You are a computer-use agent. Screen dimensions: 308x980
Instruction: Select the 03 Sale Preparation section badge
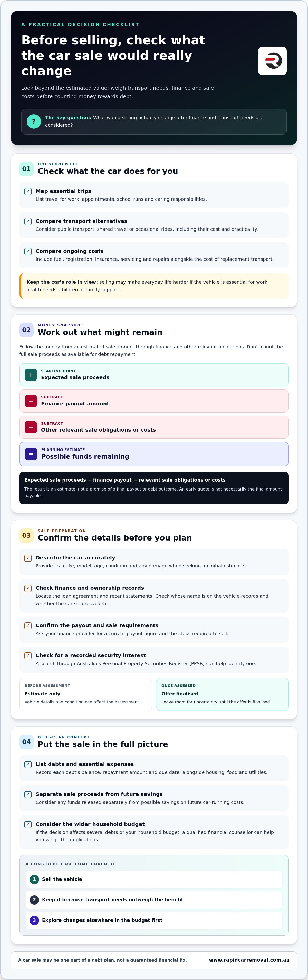click(x=26, y=535)
